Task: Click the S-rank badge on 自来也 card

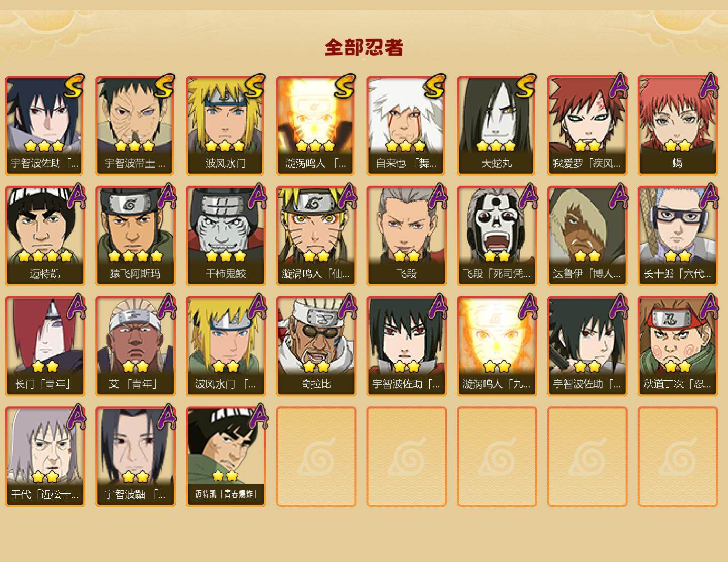Action: [x=435, y=86]
